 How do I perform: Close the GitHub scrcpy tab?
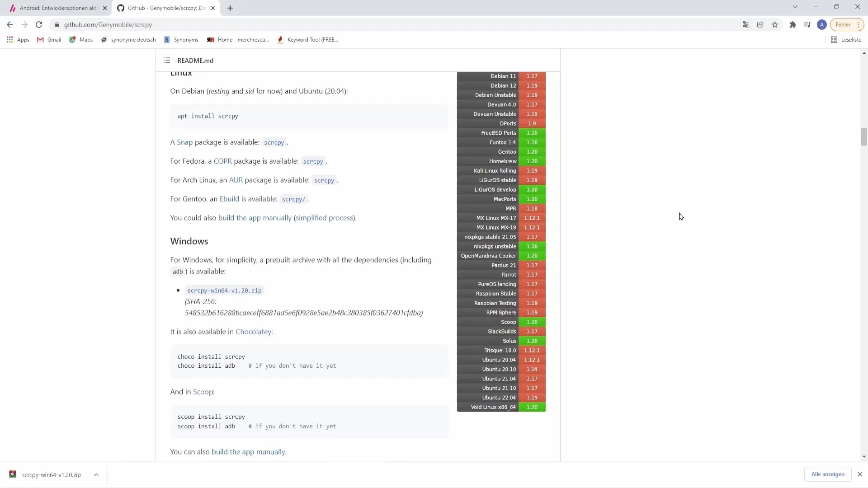tap(213, 8)
